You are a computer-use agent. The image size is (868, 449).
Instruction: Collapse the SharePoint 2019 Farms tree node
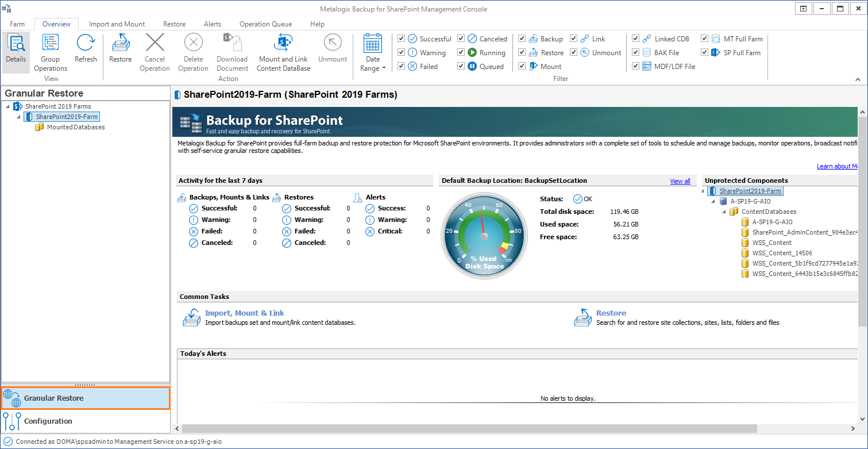click(6, 106)
